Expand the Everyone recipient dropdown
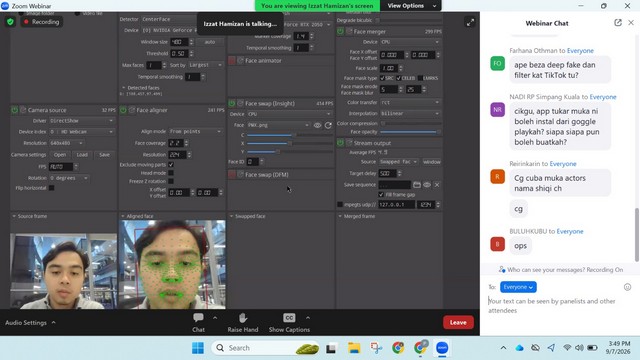The width and height of the screenshot is (640, 360). [518, 287]
